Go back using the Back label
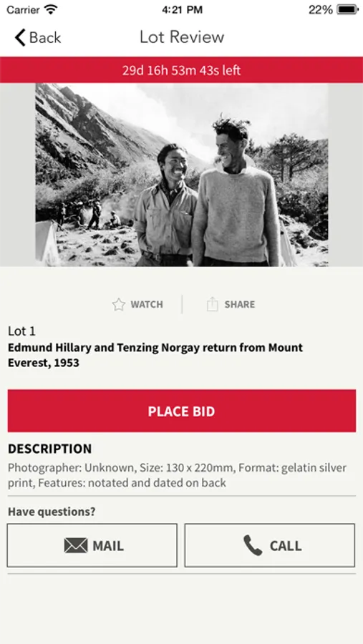Screen dimensions: 363x644 45,37
